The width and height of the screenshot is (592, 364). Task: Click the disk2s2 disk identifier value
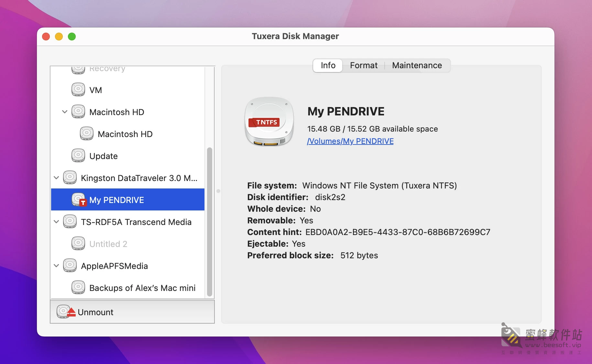pyautogui.click(x=330, y=197)
